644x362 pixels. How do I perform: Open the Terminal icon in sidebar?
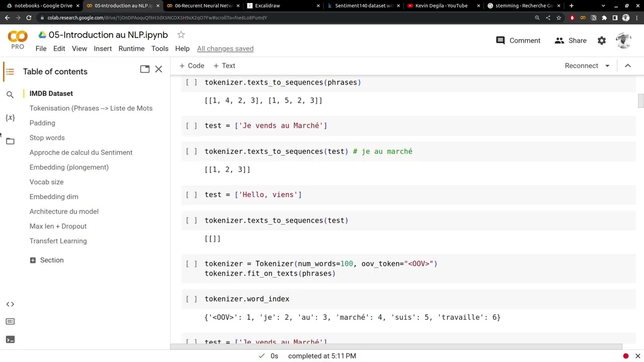pyautogui.click(x=10, y=339)
